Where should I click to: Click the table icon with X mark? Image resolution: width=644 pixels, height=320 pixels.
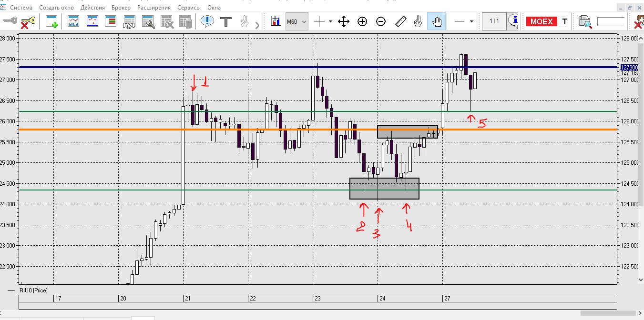click(166, 21)
